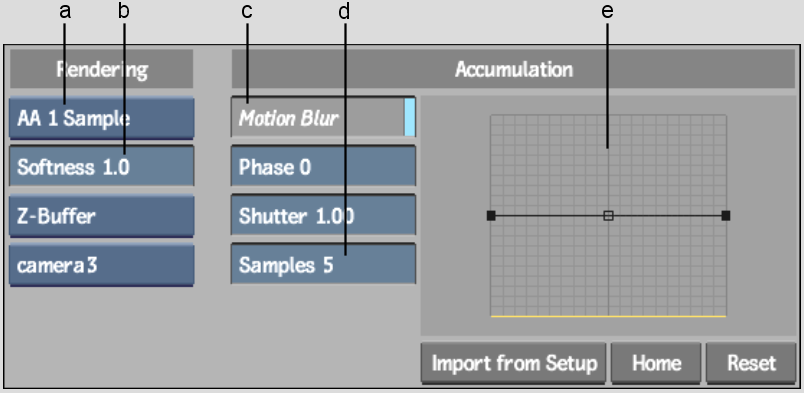This screenshot has height=393, width=804.
Task: Toggle the Motion Blur button
Action: tap(323, 117)
